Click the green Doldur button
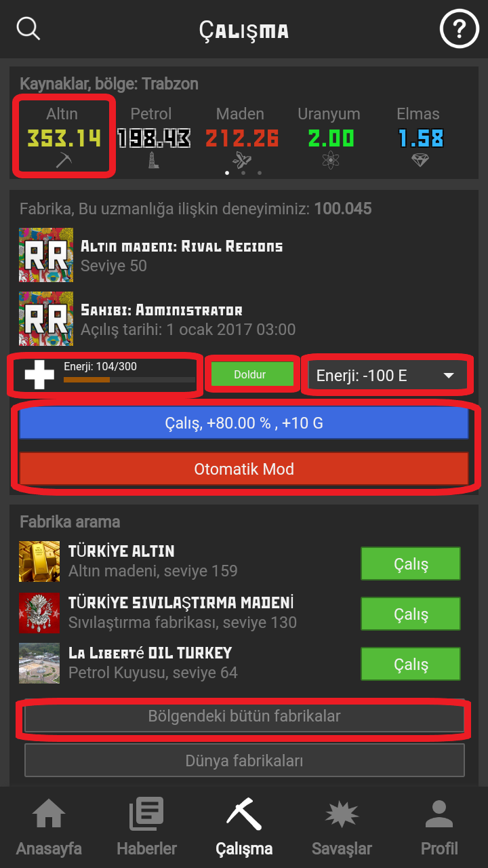Screen dimensions: 488x868 [x=251, y=374]
